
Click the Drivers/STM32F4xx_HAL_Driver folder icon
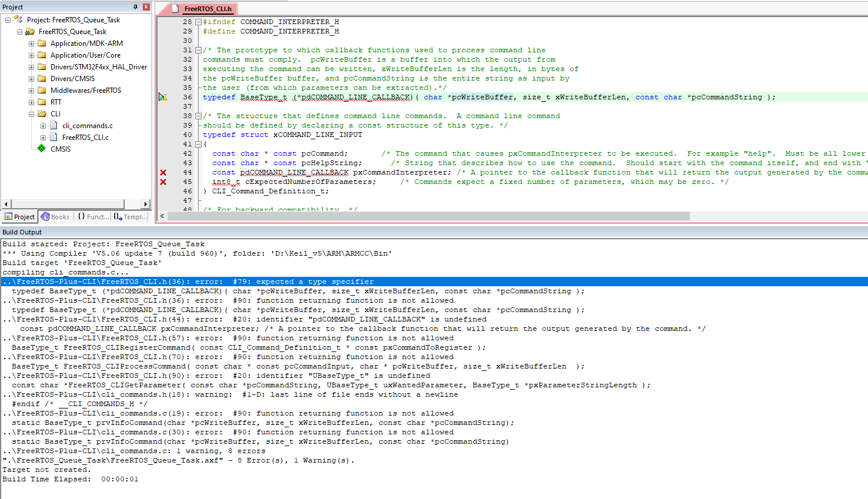pyautogui.click(x=42, y=67)
